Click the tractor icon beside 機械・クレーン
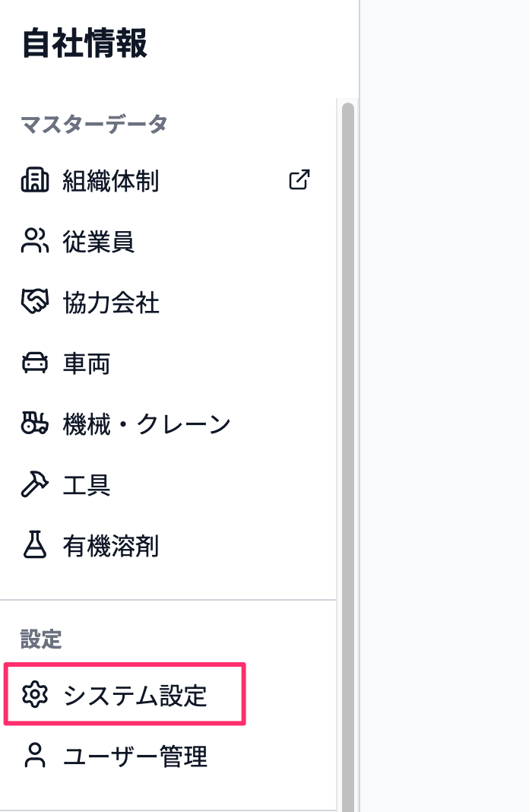Image resolution: width=529 pixels, height=812 pixels. [35, 423]
